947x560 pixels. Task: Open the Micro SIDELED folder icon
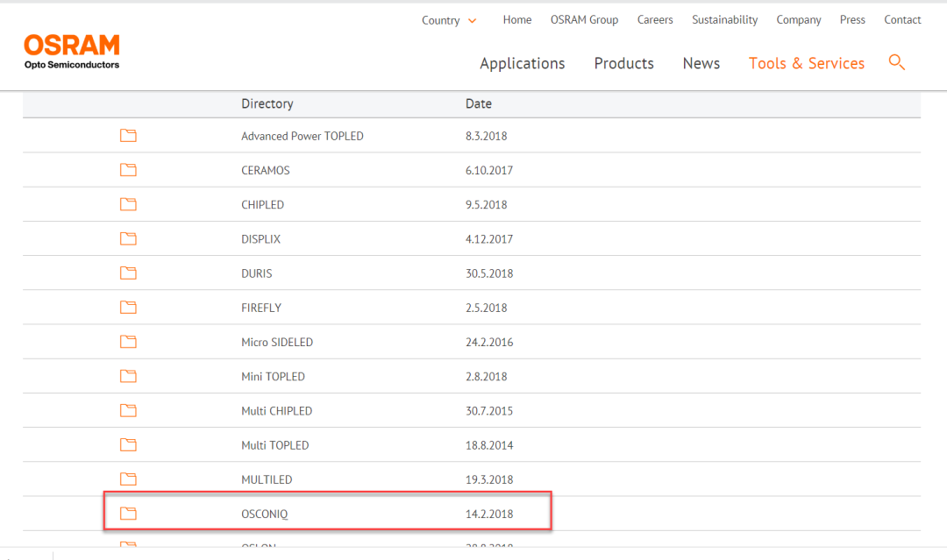(x=128, y=342)
